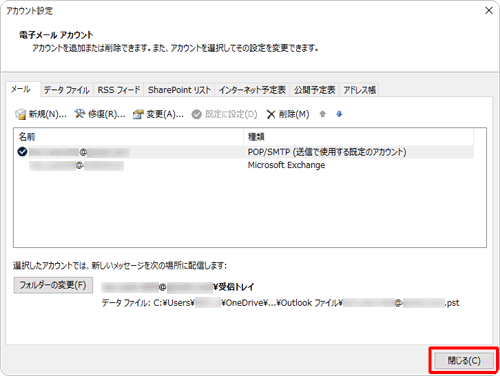Click the 新規(N) new account icon
Screen dimensions: 500x376
(x=20, y=114)
